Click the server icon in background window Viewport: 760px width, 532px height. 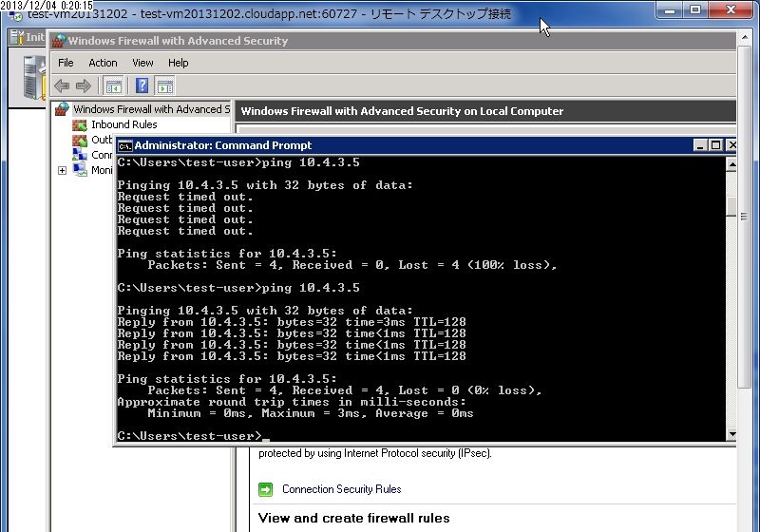point(35,78)
